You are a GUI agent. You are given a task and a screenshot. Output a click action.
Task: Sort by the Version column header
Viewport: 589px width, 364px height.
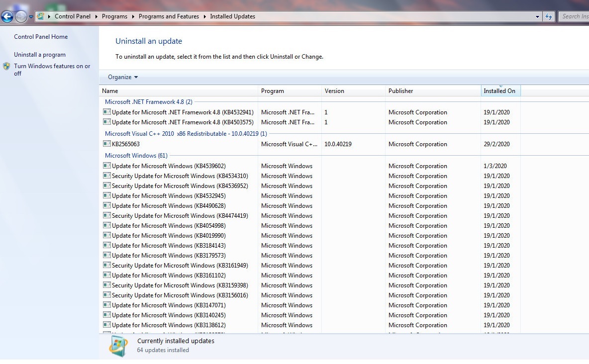click(x=353, y=91)
